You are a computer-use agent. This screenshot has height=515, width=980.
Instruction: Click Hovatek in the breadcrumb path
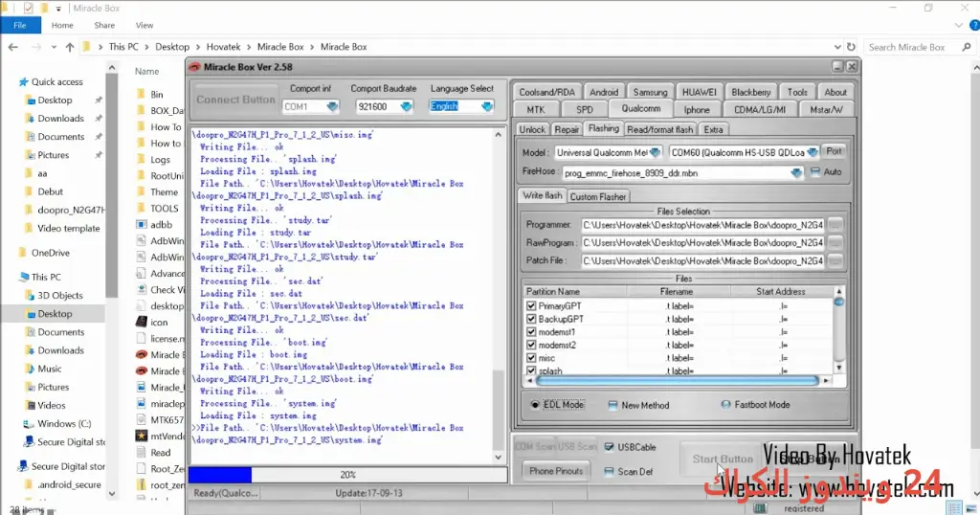[x=223, y=47]
